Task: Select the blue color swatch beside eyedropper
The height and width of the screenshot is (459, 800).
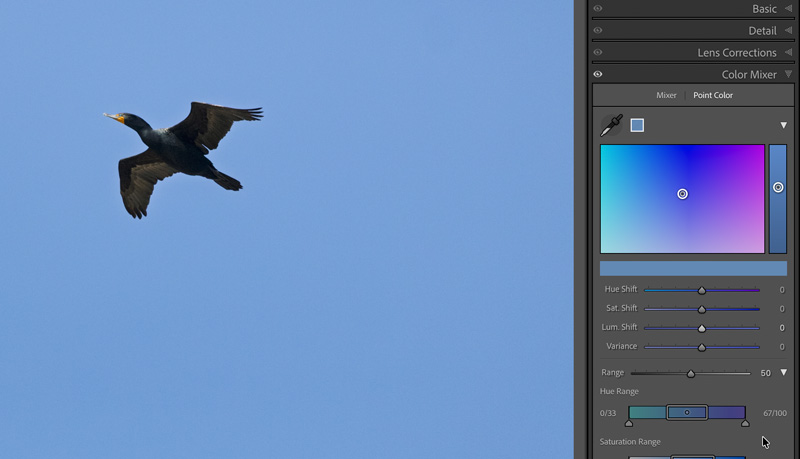Action: tap(637, 125)
